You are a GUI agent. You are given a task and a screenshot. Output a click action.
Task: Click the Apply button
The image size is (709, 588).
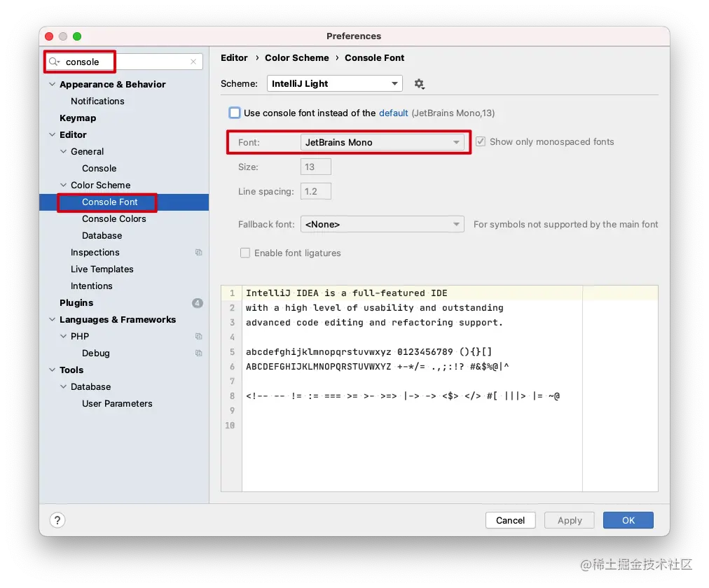point(570,520)
